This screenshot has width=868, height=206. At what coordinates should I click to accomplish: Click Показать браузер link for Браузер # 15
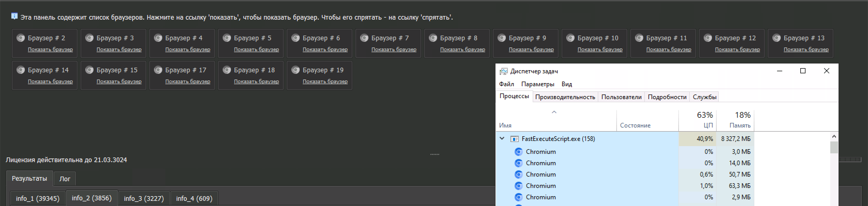pos(119,82)
